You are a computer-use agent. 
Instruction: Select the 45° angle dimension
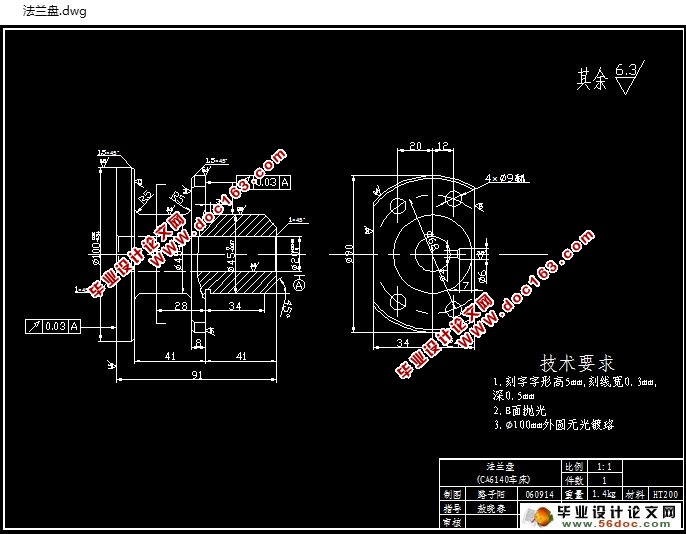tap(287, 308)
